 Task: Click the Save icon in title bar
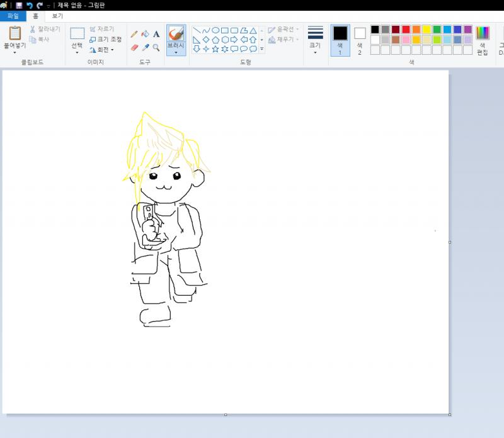pos(19,5)
